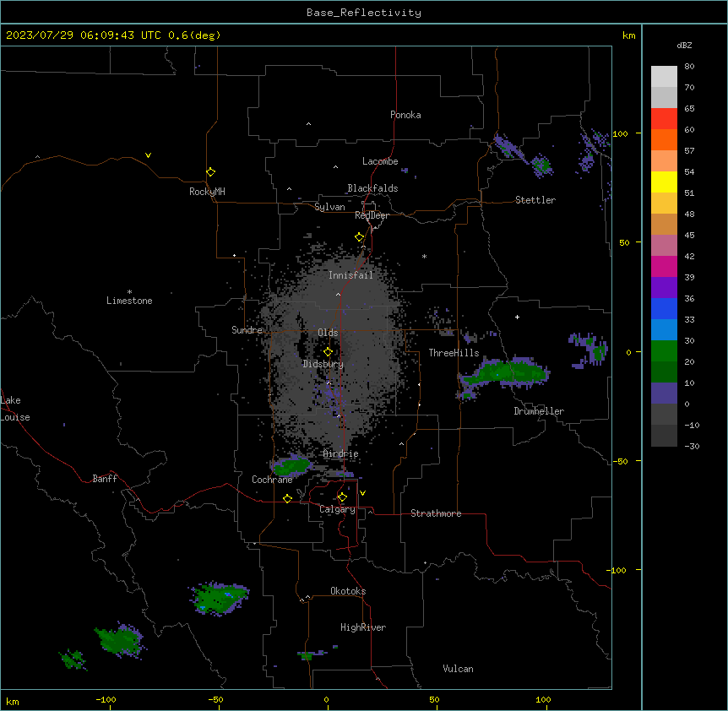Pick the red 60-65 dBZ legend swatch
Viewport: 728px width, 711px height.
pos(664,119)
